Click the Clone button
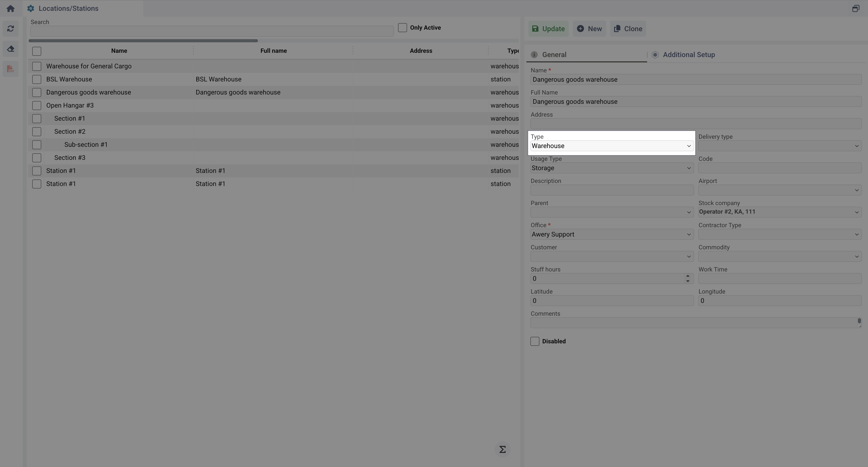868x467 pixels. point(628,29)
